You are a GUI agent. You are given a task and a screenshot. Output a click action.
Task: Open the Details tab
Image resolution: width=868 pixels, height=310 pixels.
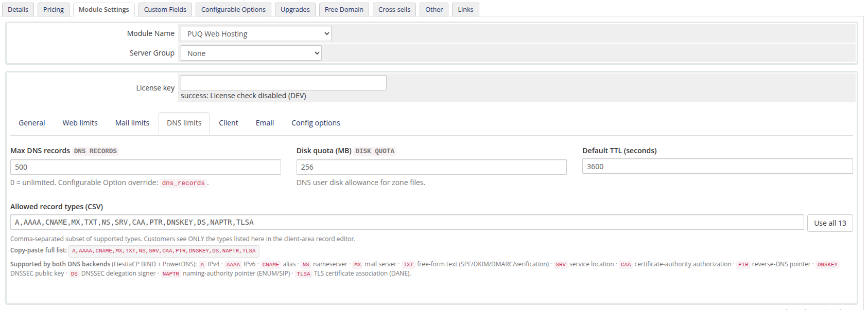coord(18,9)
